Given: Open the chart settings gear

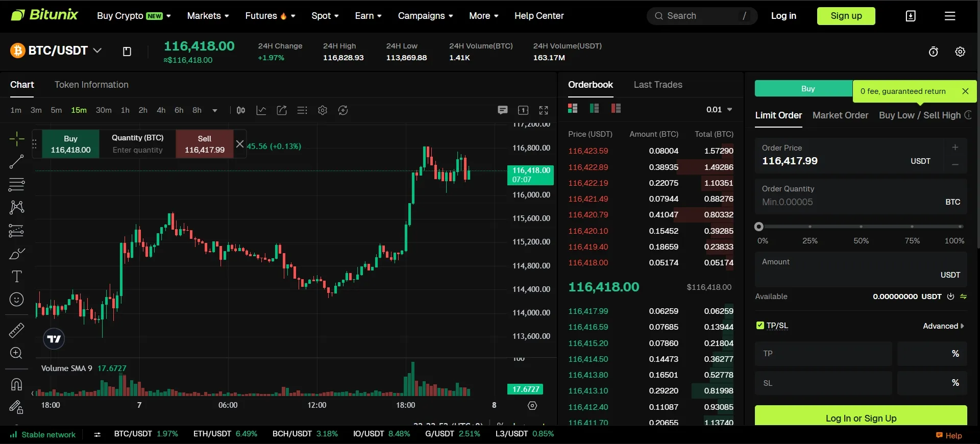Looking at the screenshot, I should tap(323, 110).
